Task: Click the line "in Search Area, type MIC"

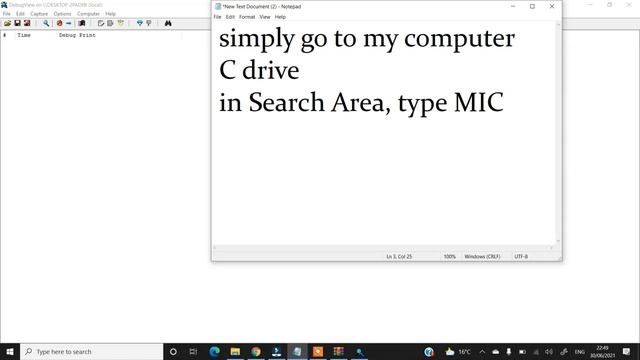Action: (361, 103)
